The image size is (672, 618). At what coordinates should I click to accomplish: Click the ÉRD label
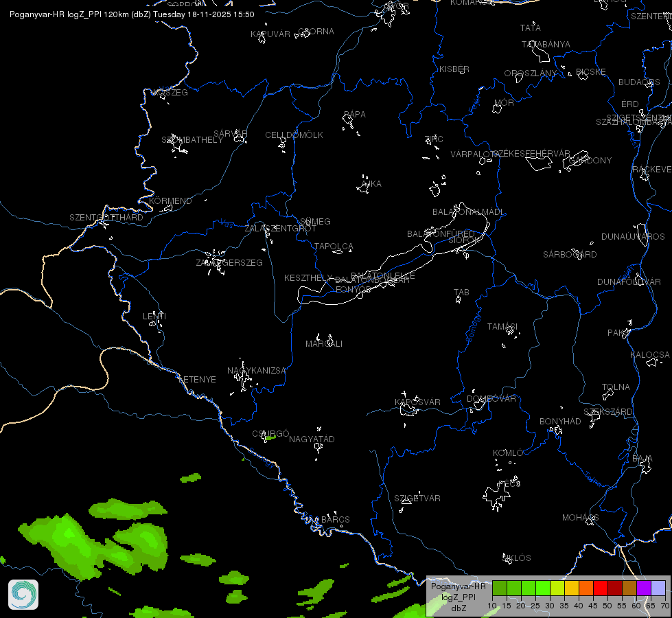[x=630, y=104]
